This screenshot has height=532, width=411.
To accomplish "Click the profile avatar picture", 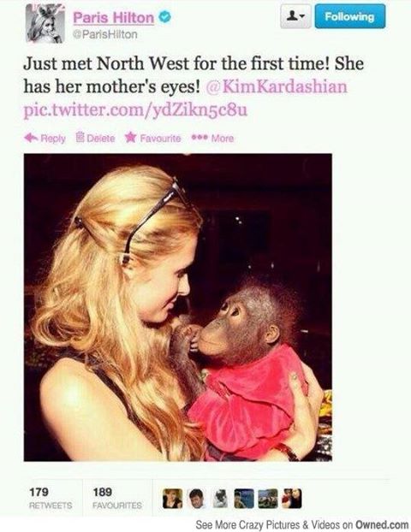I will coord(45,24).
